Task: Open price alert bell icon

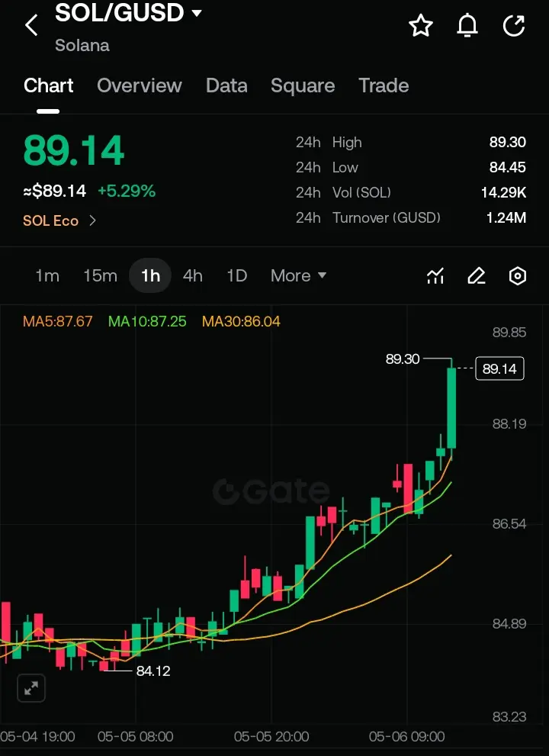Action: pyautogui.click(x=467, y=25)
